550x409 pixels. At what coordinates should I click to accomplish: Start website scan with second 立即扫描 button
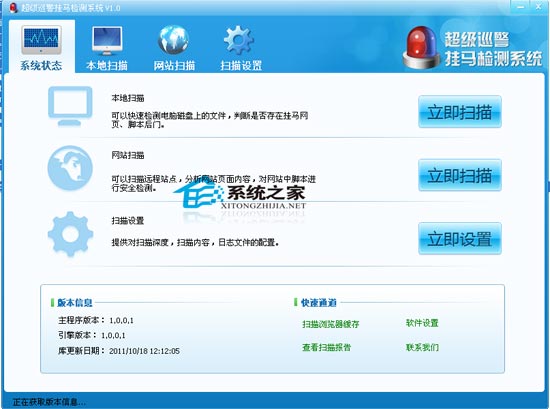click(460, 175)
